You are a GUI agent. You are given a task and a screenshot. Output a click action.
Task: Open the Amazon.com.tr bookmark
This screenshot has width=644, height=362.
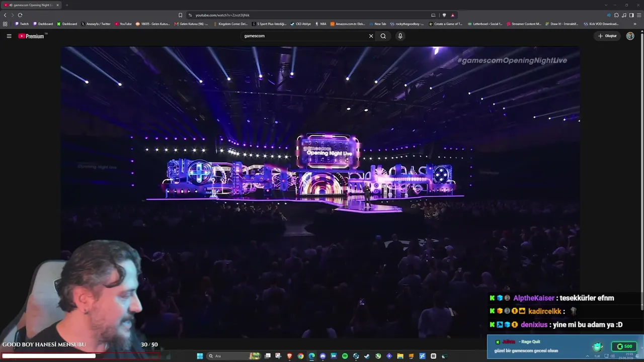348,24
